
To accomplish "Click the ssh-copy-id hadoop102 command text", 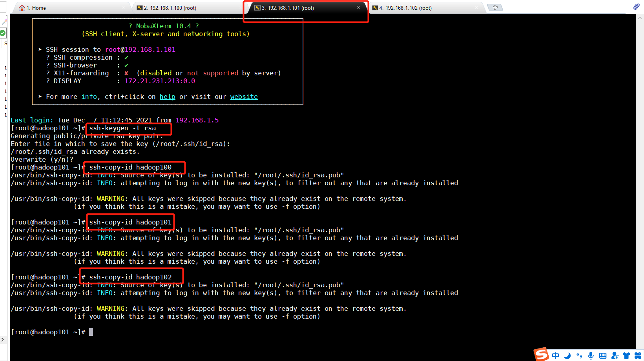I will tap(130, 277).
